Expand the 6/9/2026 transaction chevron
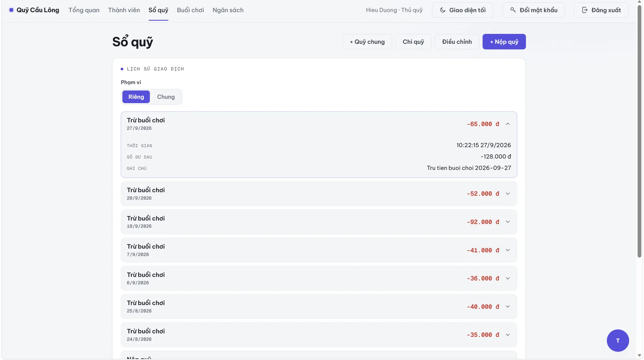 pyautogui.click(x=508, y=278)
